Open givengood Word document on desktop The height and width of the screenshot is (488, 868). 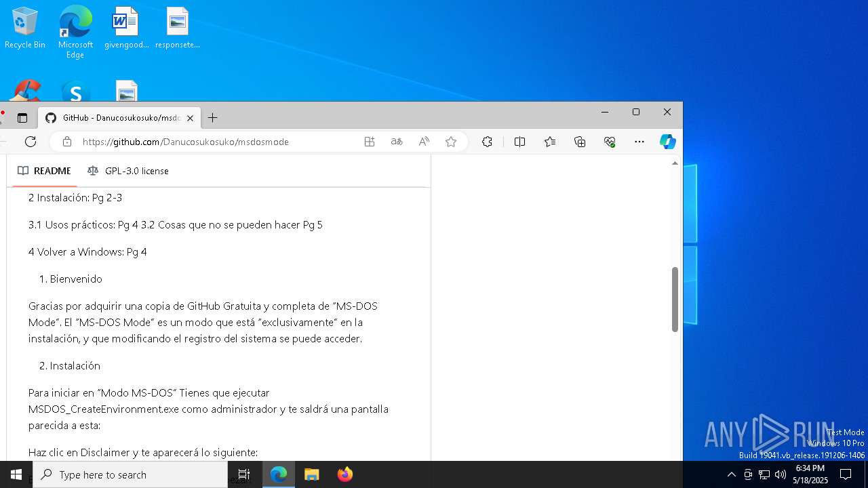126,28
